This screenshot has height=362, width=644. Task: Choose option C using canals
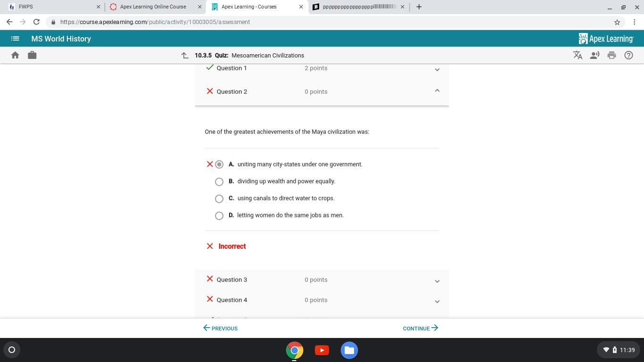(x=219, y=198)
